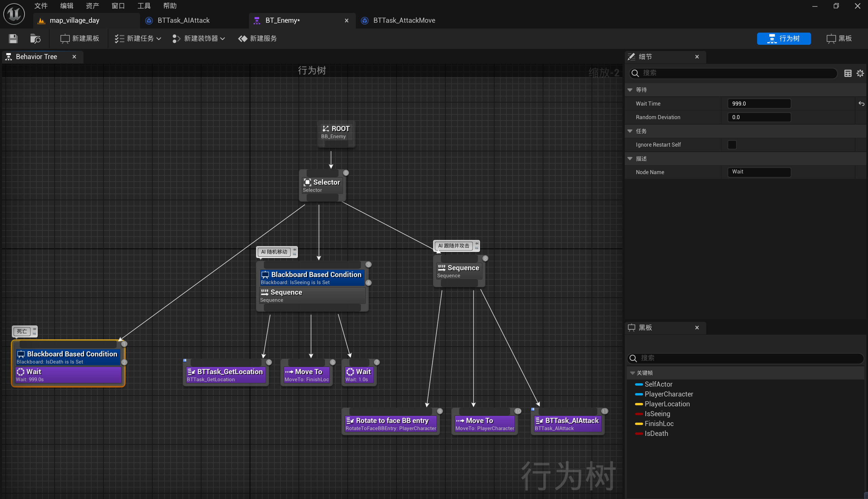Screen dimensions: 868x499
Task: Open the 文件 (File) menu
Action: coord(41,6)
